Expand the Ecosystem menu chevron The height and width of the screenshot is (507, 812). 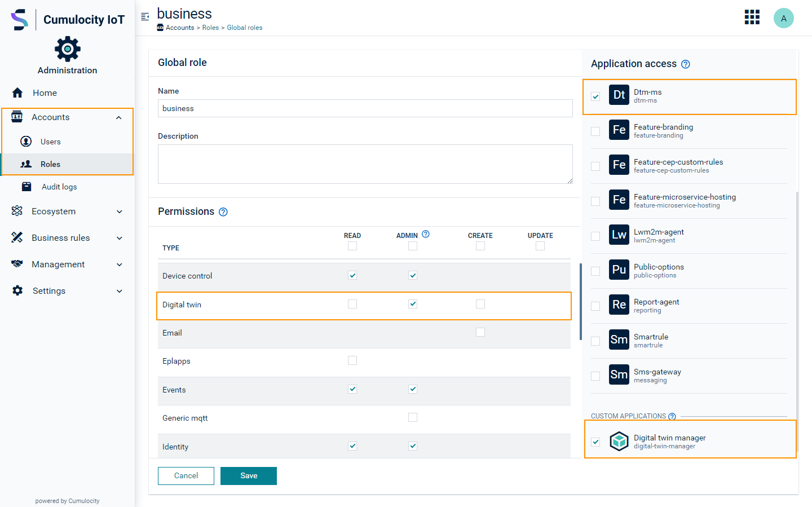pos(119,211)
